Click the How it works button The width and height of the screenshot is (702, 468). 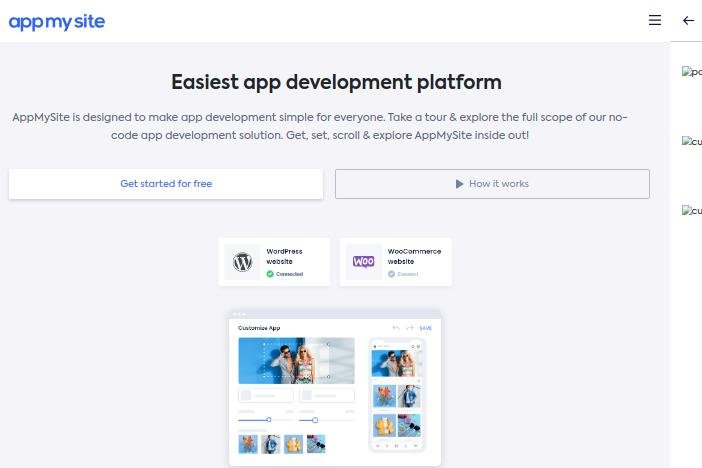coord(492,184)
